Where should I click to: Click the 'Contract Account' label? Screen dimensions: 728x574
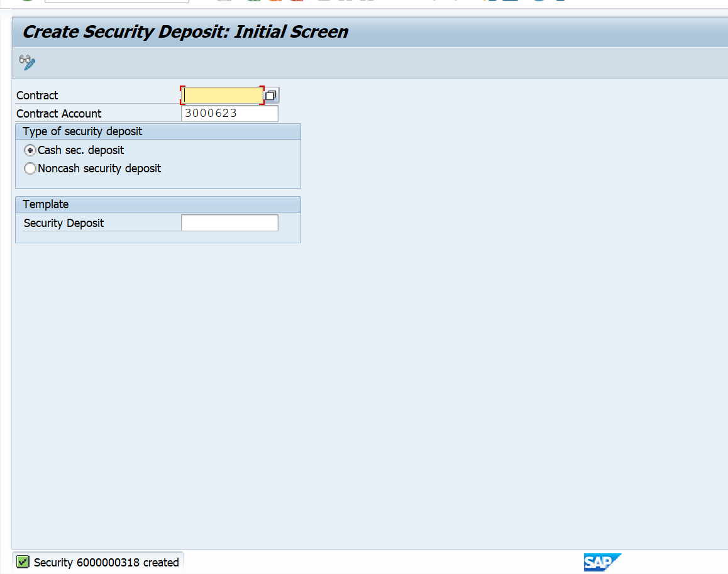pyautogui.click(x=59, y=114)
